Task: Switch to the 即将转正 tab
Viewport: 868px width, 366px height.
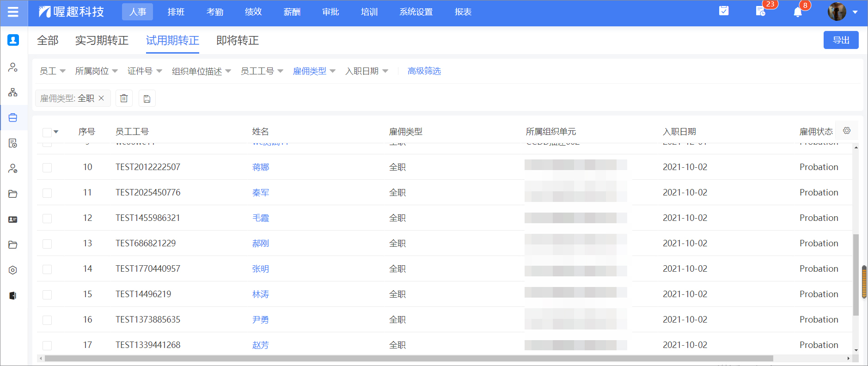Action: coord(238,41)
